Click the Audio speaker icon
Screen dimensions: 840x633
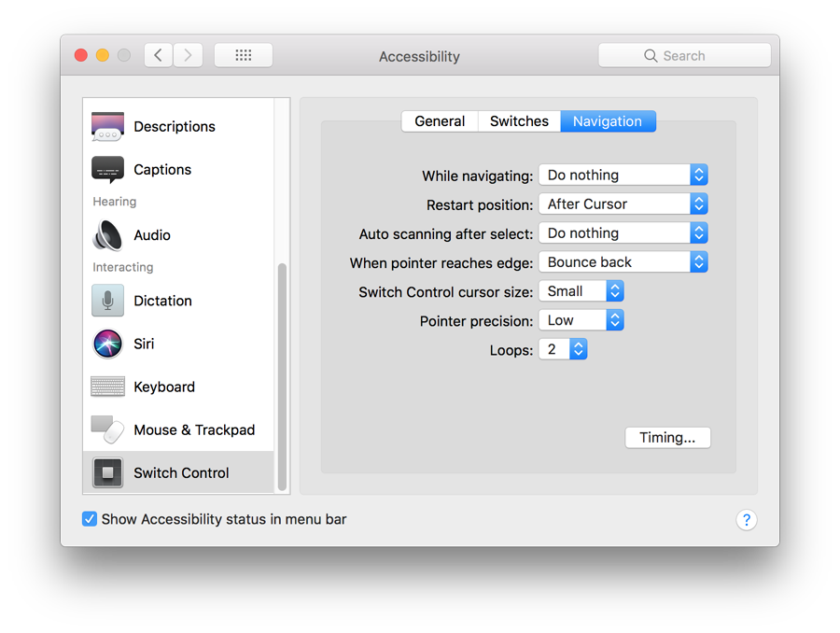107,235
